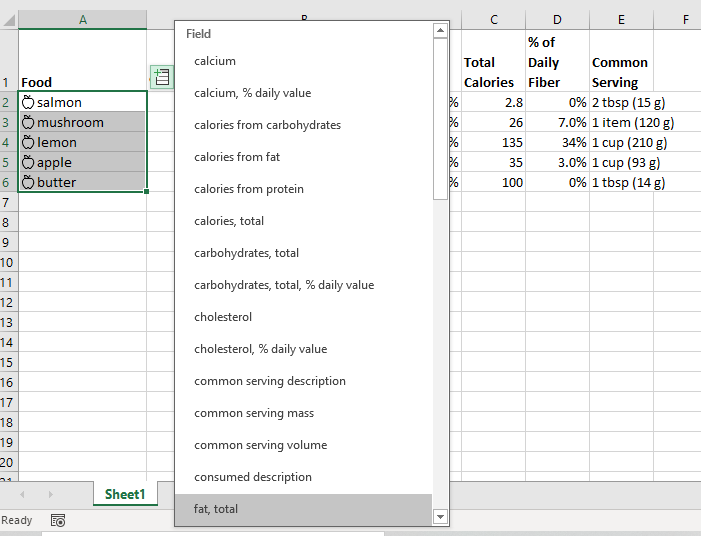Viewport: 701px width, 536px height.
Task: Click the food data type icon for salmon
Action: pyautogui.click(x=28, y=102)
